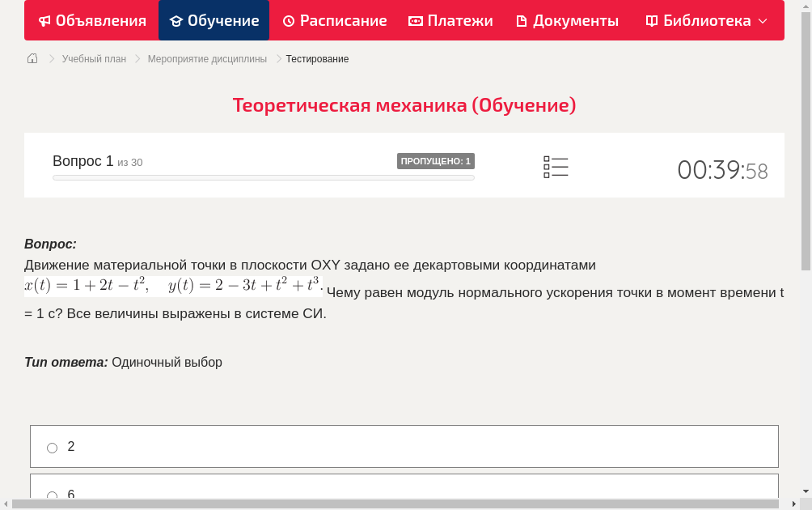Open the Расписание clock icon
The width and height of the screenshot is (812, 510).
point(289,20)
